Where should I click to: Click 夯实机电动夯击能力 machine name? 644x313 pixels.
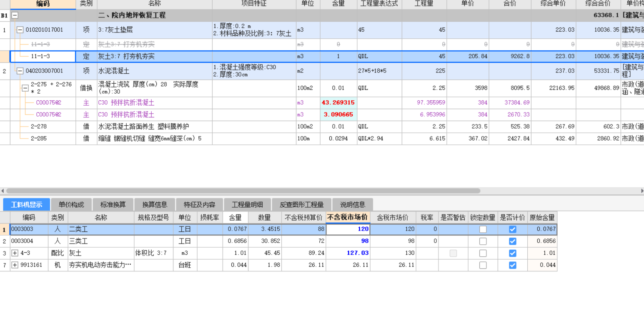coord(100,265)
